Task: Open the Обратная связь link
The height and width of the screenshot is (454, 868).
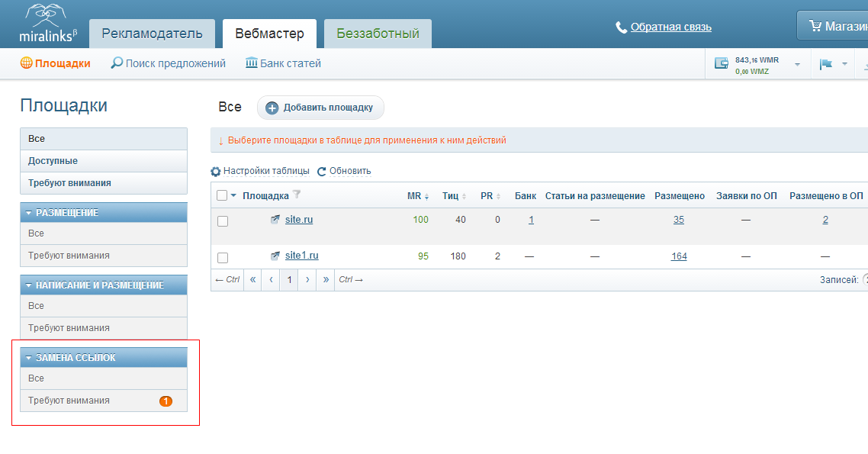Action: click(670, 27)
